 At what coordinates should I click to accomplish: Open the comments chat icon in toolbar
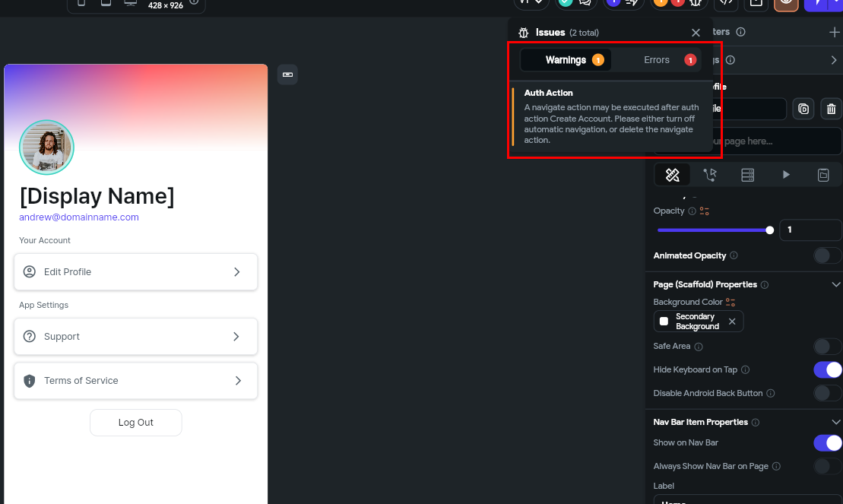click(585, 3)
